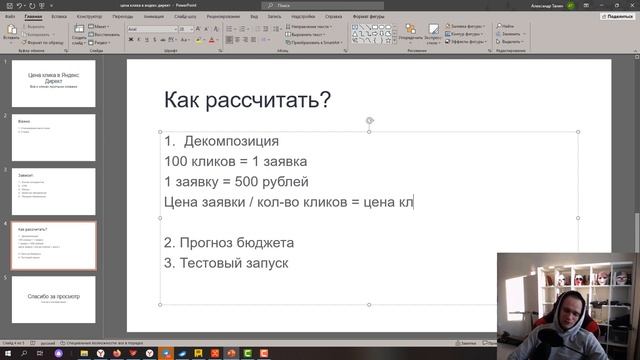The height and width of the screenshot is (360, 640).
Task: Open Shape Effects (Эффекты фигуры) menu
Action: [466, 42]
